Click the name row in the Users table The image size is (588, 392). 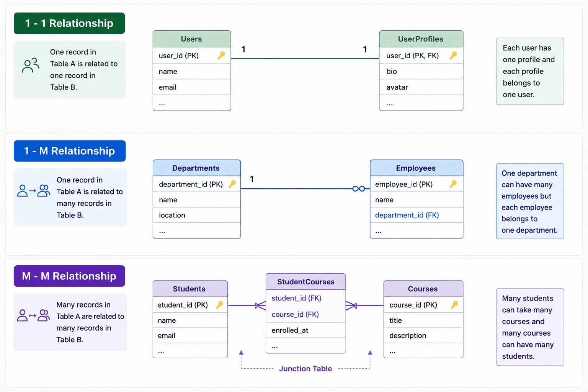coord(192,72)
